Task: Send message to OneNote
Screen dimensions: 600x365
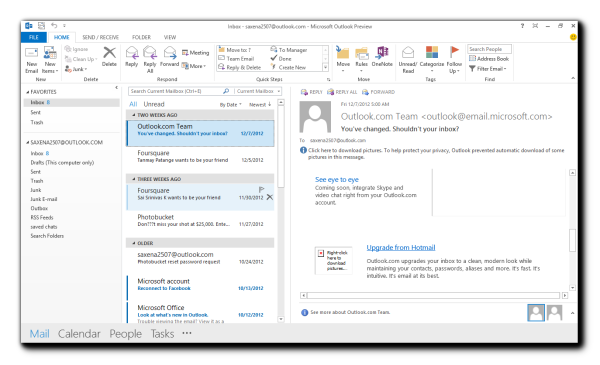Action: [382, 57]
